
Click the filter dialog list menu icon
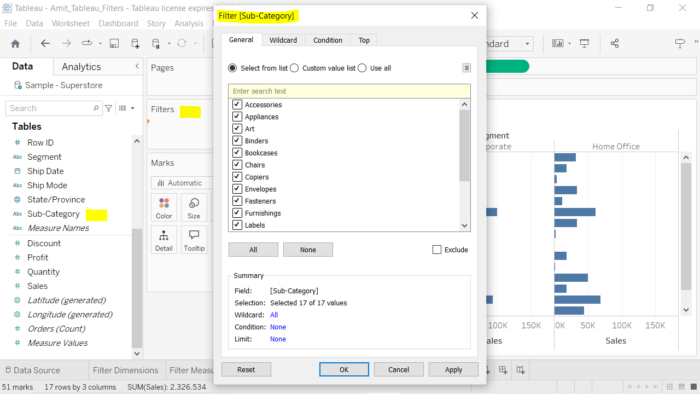tap(466, 68)
